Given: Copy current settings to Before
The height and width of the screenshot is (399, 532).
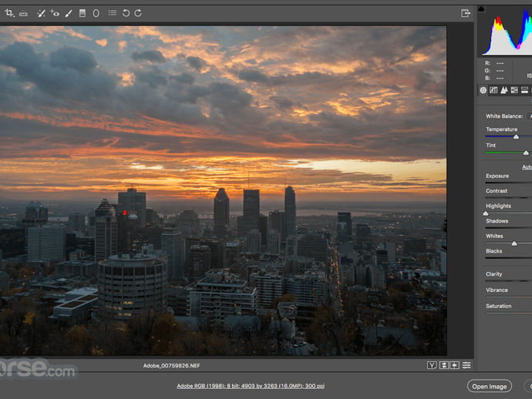Looking at the screenshot, I should [455, 365].
